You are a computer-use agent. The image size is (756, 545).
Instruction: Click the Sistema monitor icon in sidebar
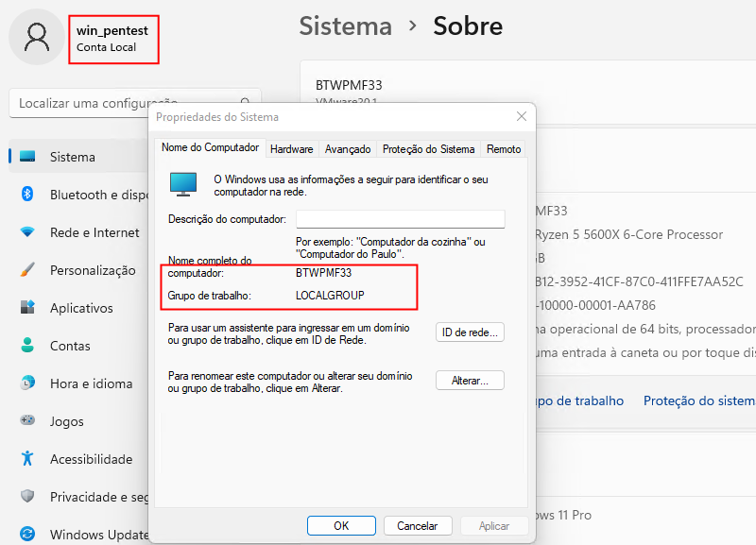(x=28, y=157)
